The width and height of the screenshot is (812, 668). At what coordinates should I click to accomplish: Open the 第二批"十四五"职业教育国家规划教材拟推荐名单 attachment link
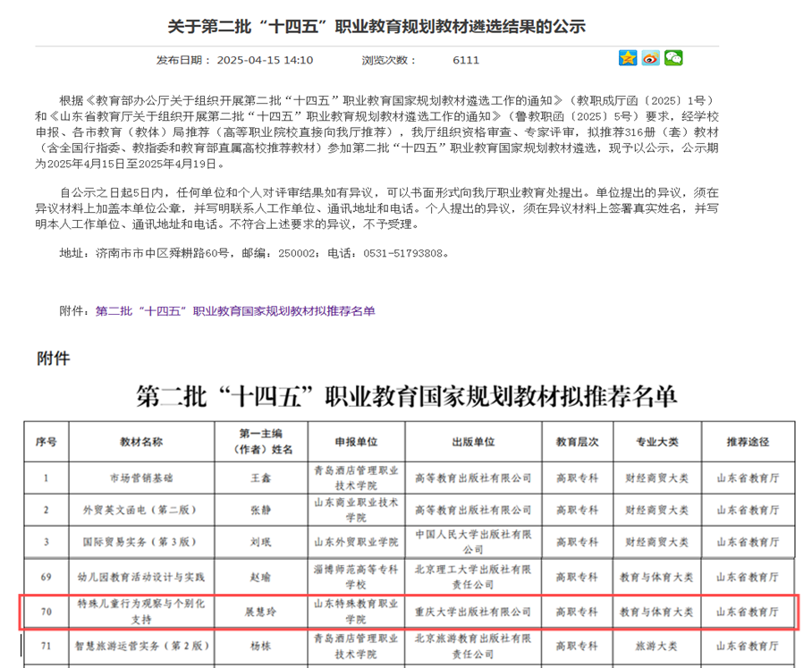click(235, 310)
